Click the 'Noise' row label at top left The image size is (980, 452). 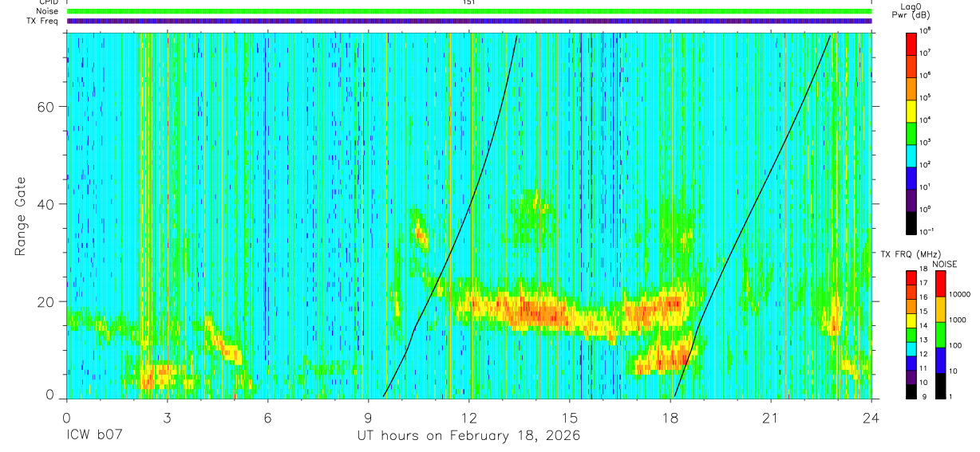(49, 11)
